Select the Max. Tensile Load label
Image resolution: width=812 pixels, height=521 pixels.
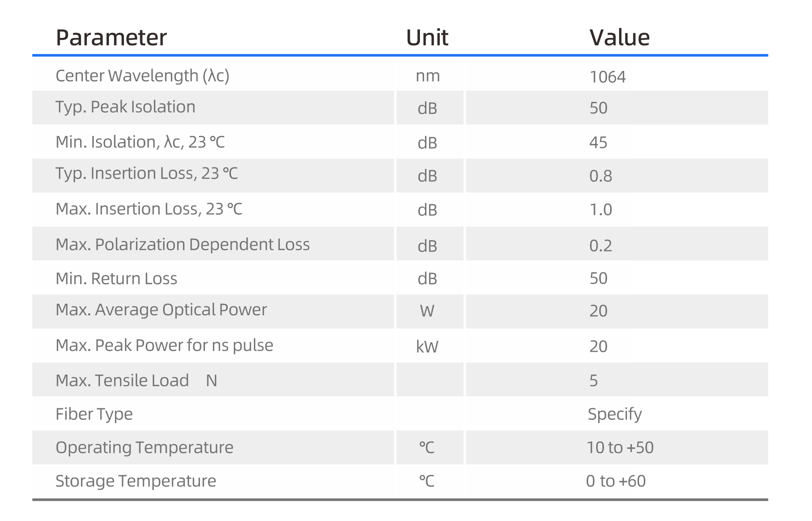122,380
